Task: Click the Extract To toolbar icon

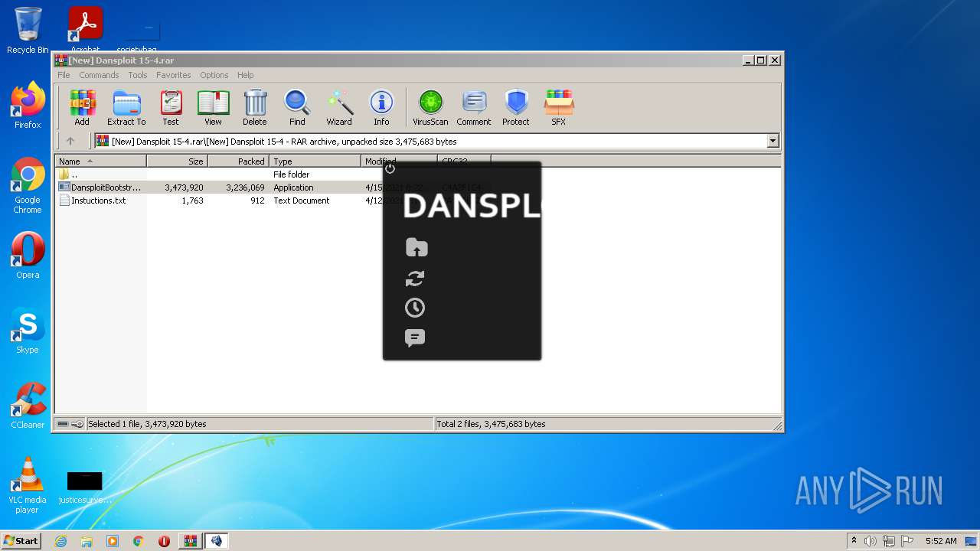Action: pos(126,107)
